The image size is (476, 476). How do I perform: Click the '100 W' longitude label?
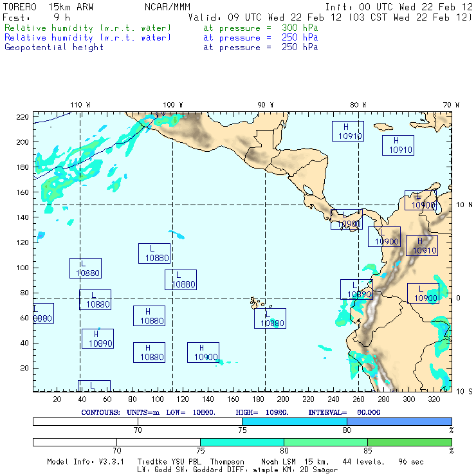tap(173, 105)
